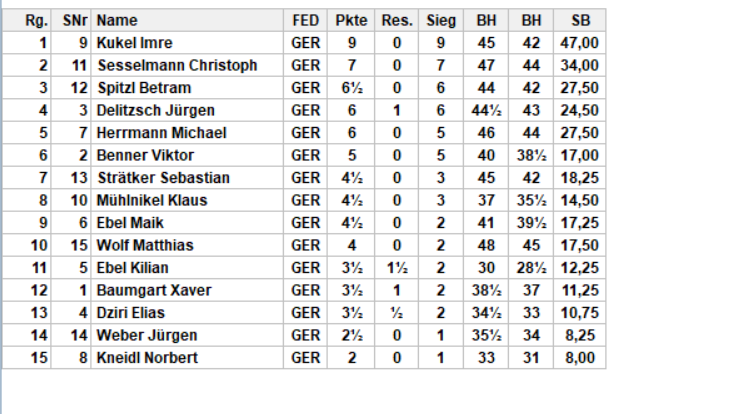Click Ebel Kilian's name cell

click(x=132, y=268)
